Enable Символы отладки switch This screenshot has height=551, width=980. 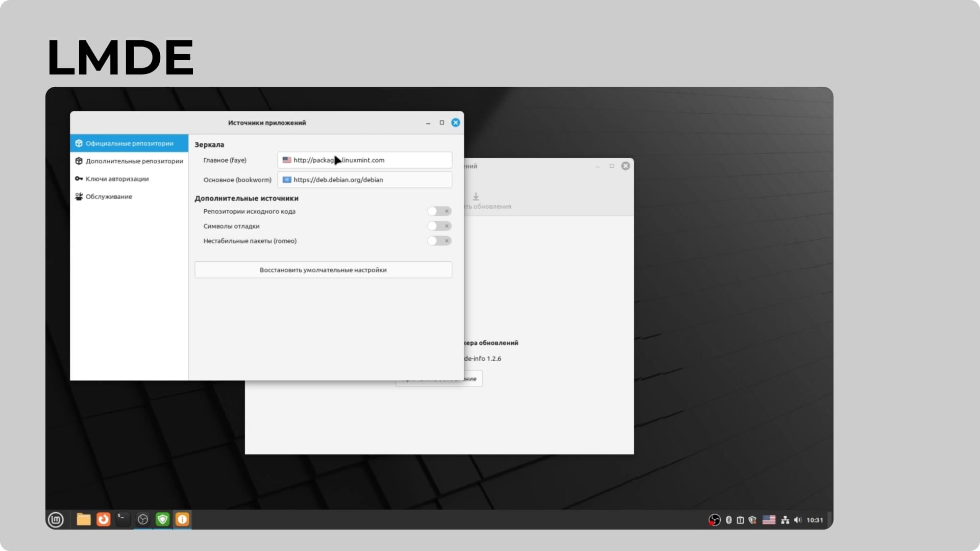click(439, 226)
